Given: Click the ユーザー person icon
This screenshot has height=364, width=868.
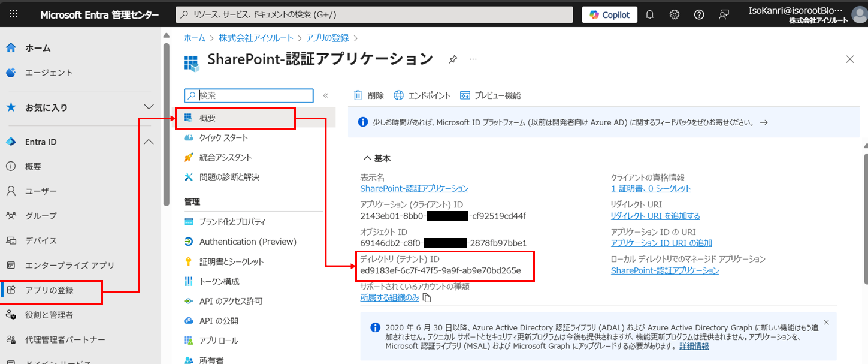Looking at the screenshot, I should (x=11, y=191).
